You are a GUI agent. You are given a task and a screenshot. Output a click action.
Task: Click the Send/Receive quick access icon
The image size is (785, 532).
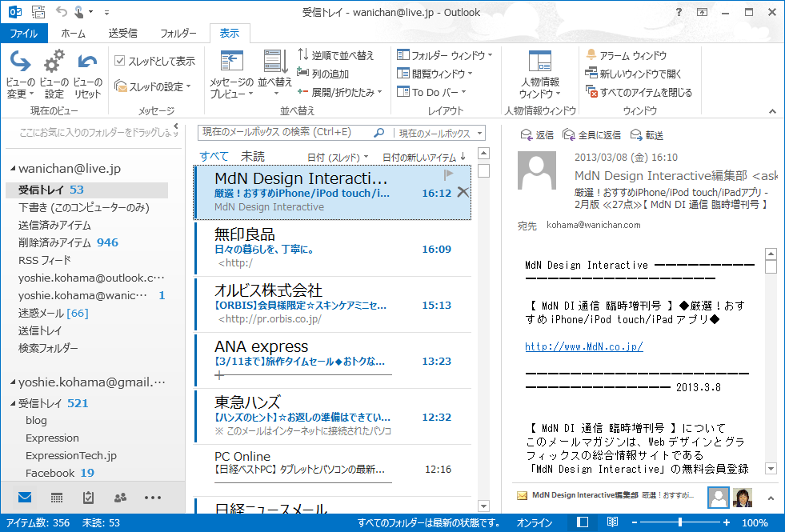[38, 11]
